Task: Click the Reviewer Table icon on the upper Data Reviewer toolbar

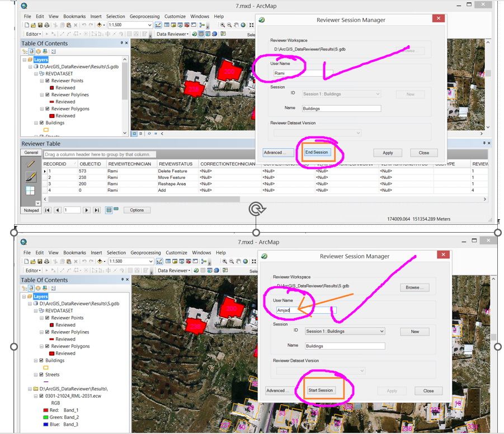Action: (x=201, y=34)
